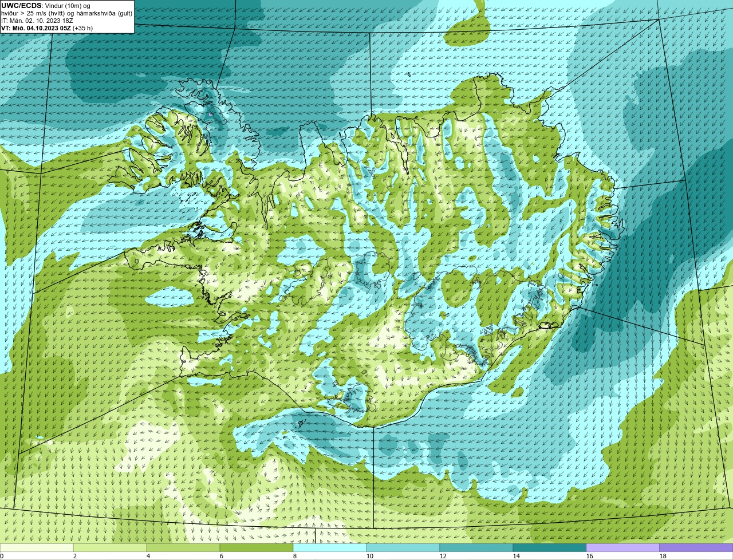Click the "6" scale label
The width and height of the screenshot is (733, 560).
[222, 556]
